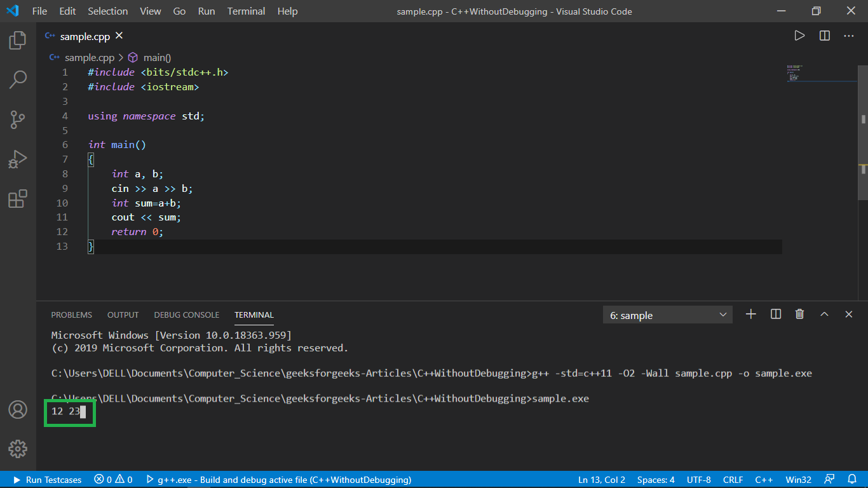Click 'int main()' on line 6
Image resolution: width=868 pixels, height=488 pixels.
(x=118, y=145)
